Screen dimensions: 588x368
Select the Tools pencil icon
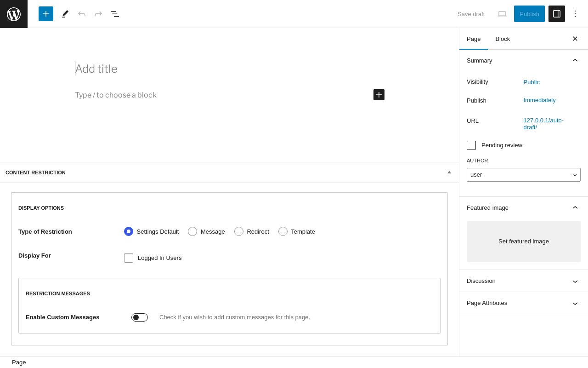coord(65,14)
